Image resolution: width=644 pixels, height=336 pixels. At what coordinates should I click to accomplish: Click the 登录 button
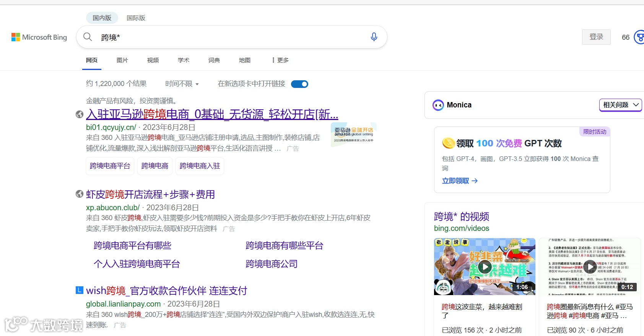click(596, 37)
